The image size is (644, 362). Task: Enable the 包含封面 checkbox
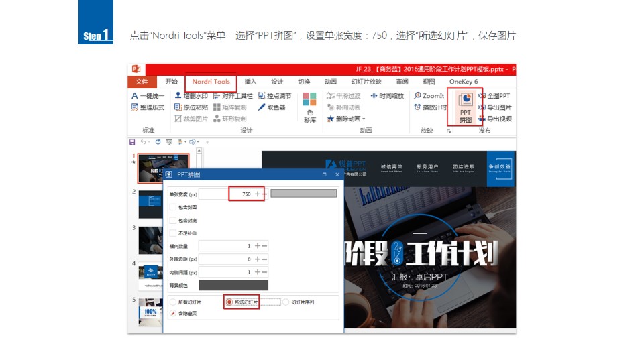click(x=173, y=207)
